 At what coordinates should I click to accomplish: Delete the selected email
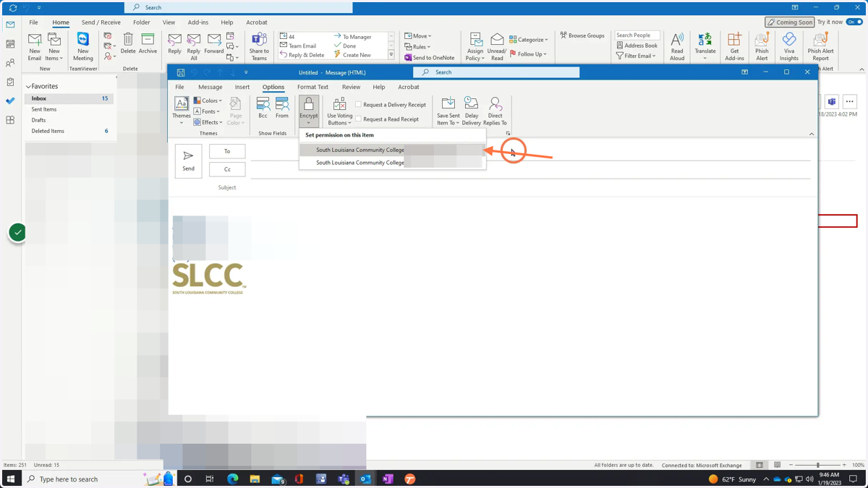tap(128, 43)
